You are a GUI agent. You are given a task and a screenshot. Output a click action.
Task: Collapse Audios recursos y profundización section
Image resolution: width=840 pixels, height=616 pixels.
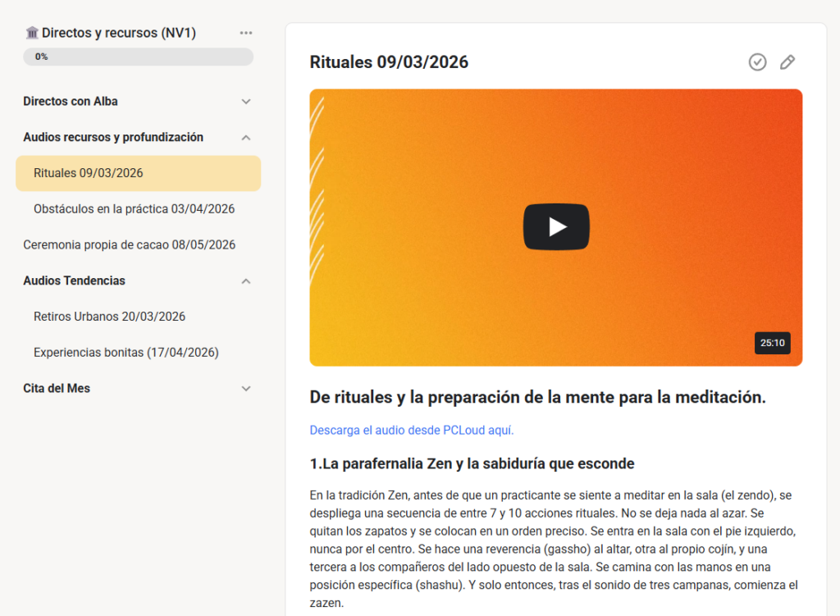tap(246, 138)
